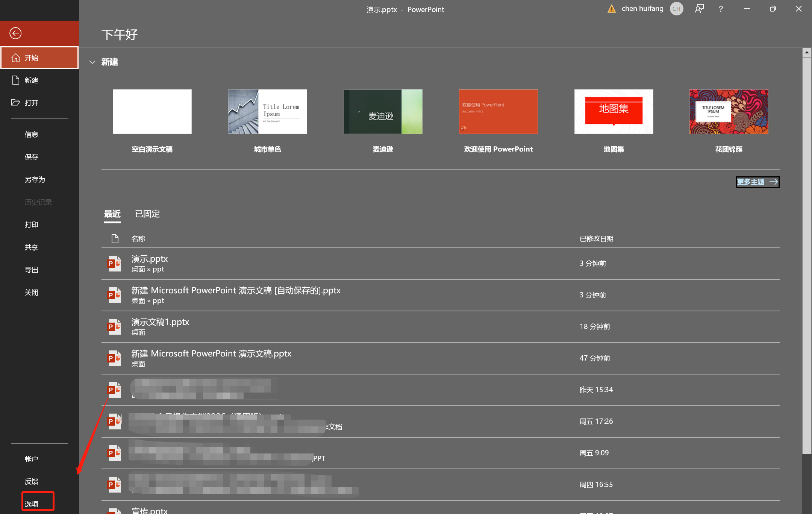The width and height of the screenshot is (812, 514).
Task: Click 关闭 to close the presentation
Action: click(39, 292)
